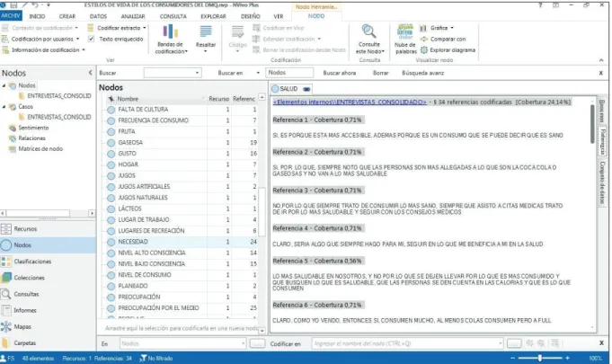
Task: Click the Borrar search button
Action: coord(380,73)
